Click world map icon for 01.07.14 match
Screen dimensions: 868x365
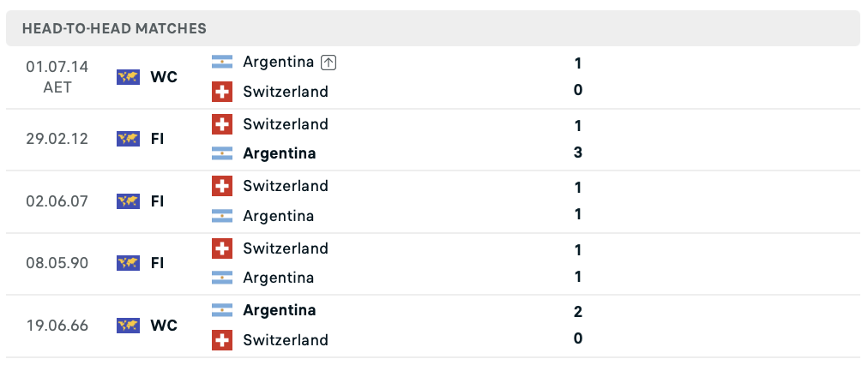point(128,77)
